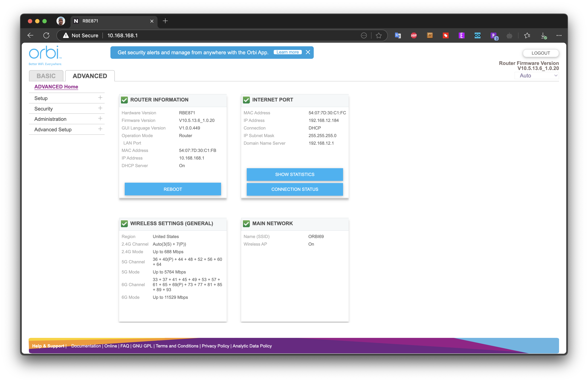This screenshot has width=588, height=382.
Task: Select the ADVANCED tab
Action: point(90,76)
